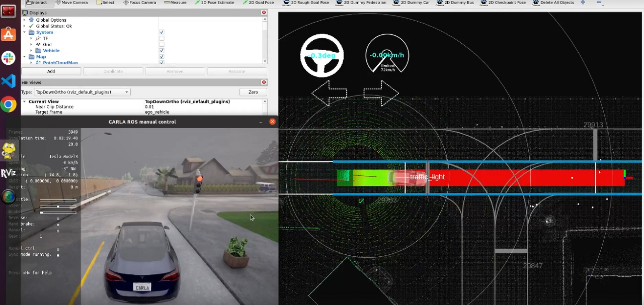Image resolution: width=644 pixels, height=305 pixels.
Task: Open the view Type dropdown TopDownOrtho
Action: coord(82,92)
